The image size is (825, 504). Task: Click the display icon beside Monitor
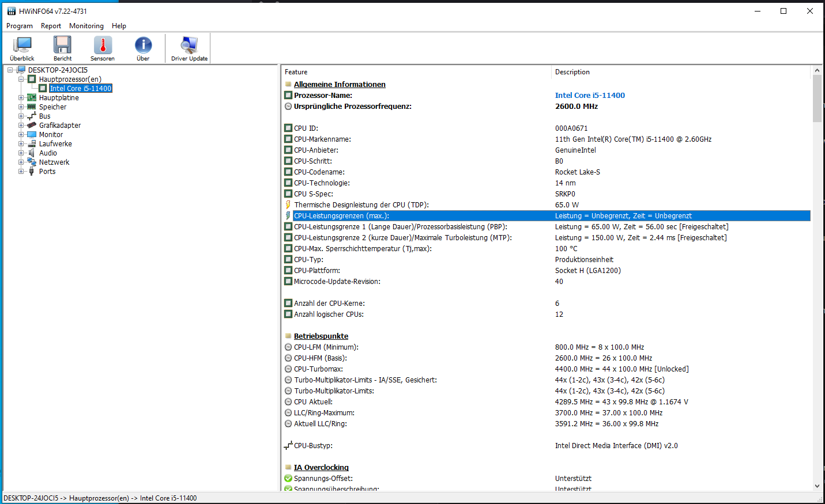tap(32, 134)
